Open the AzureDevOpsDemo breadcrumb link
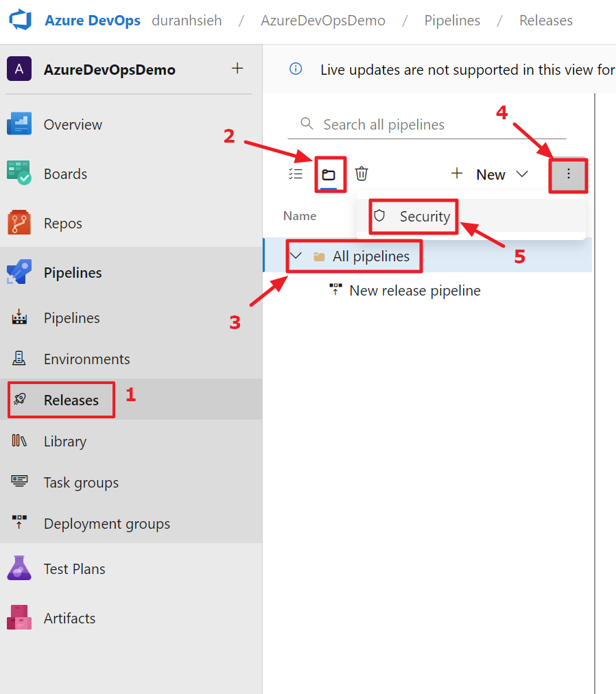The width and height of the screenshot is (616, 694). click(x=323, y=21)
